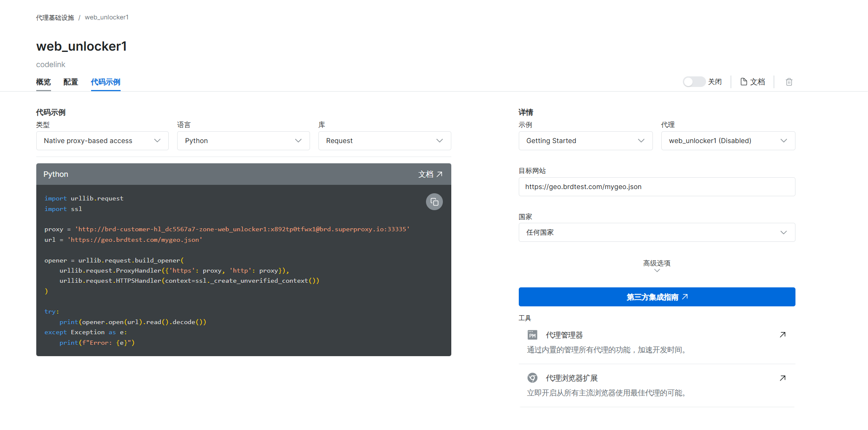Click the 'opener = urllib.request.build_opener(' line
Viewport: 868px width, 430px height.
pos(114,260)
